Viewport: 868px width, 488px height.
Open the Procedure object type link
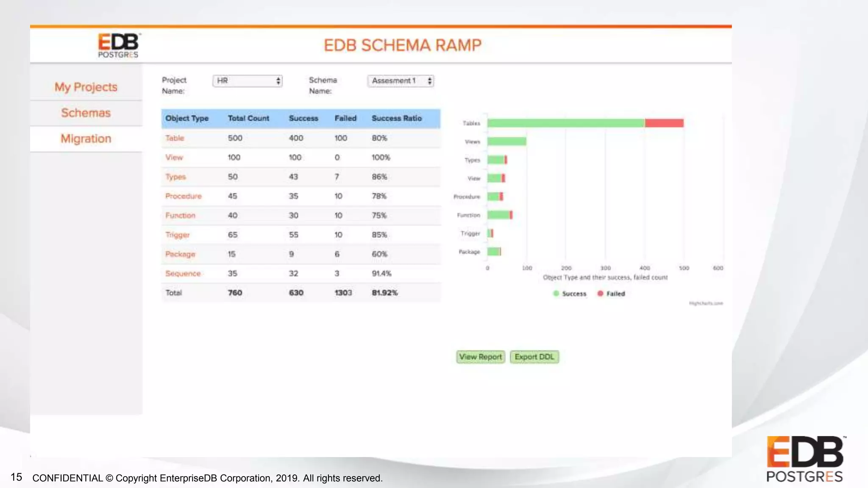(183, 196)
